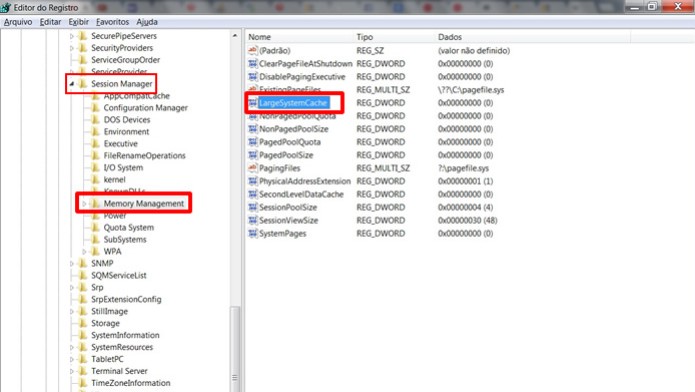Click the PhysicalAddressExtension DWORD icon
Viewport: 695px width, 392px height.
click(253, 181)
